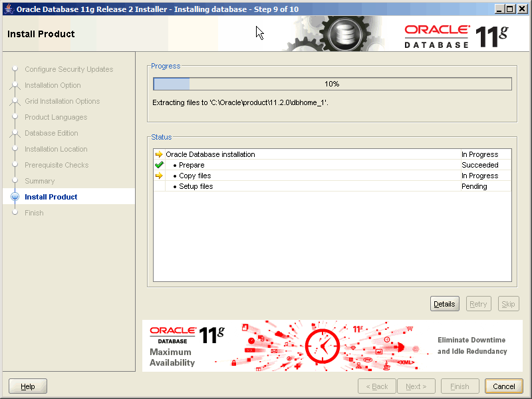Click the Oracle Database 11g logo in header
The height and width of the screenshot is (399, 532).
[456, 36]
